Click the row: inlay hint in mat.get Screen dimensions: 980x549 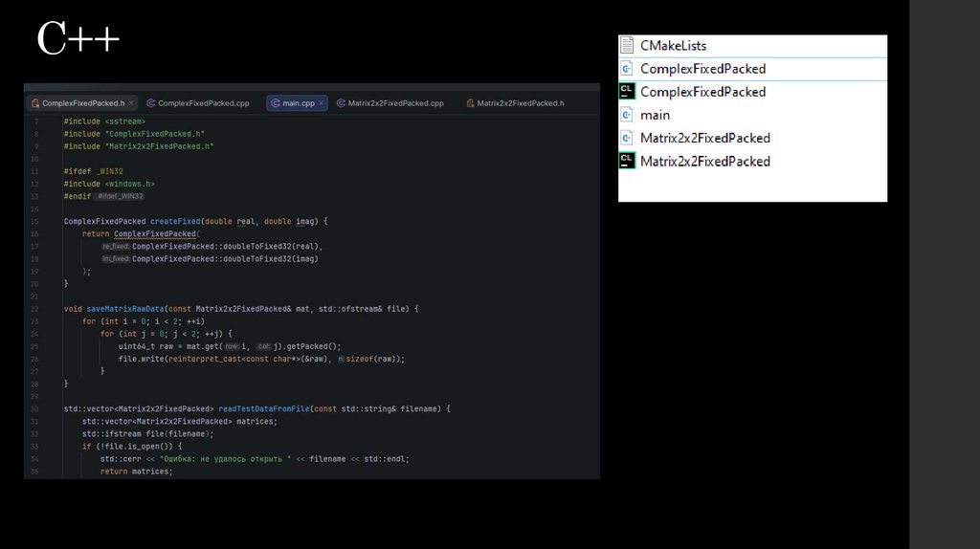[x=232, y=346]
